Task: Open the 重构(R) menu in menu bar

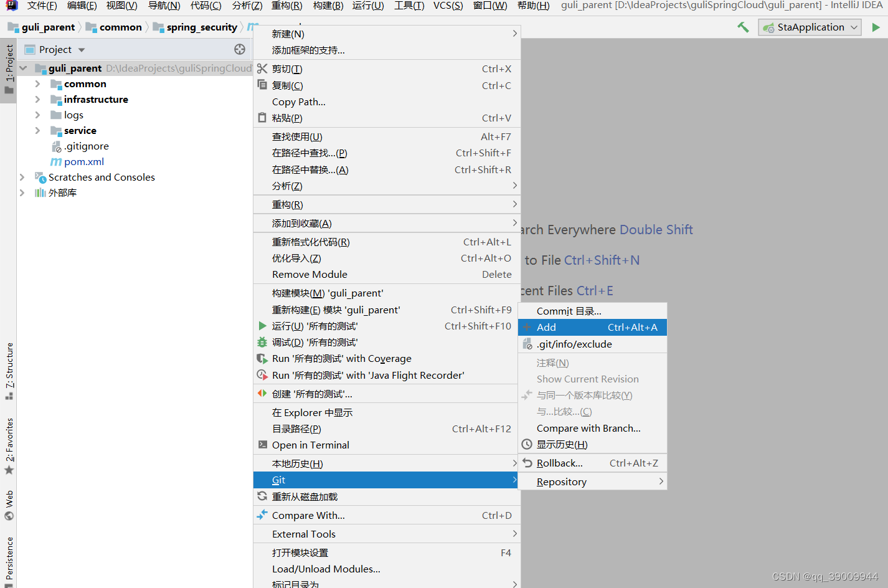Action: click(x=286, y=6)
